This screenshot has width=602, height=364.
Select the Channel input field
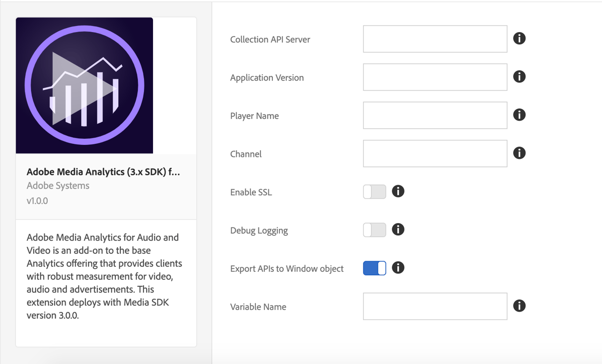(x=434, y=153)
